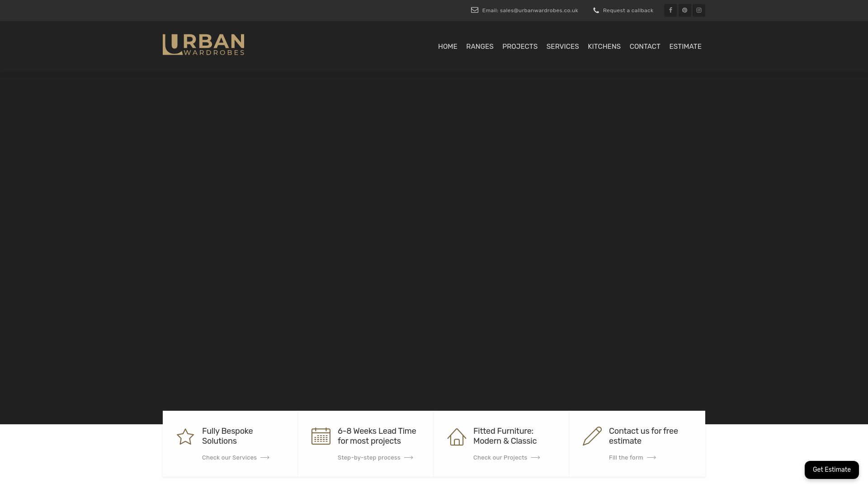Screen dimensions: 868x488
Task: Click arrow next to Check our Services
Action: (x=265, y=458)
